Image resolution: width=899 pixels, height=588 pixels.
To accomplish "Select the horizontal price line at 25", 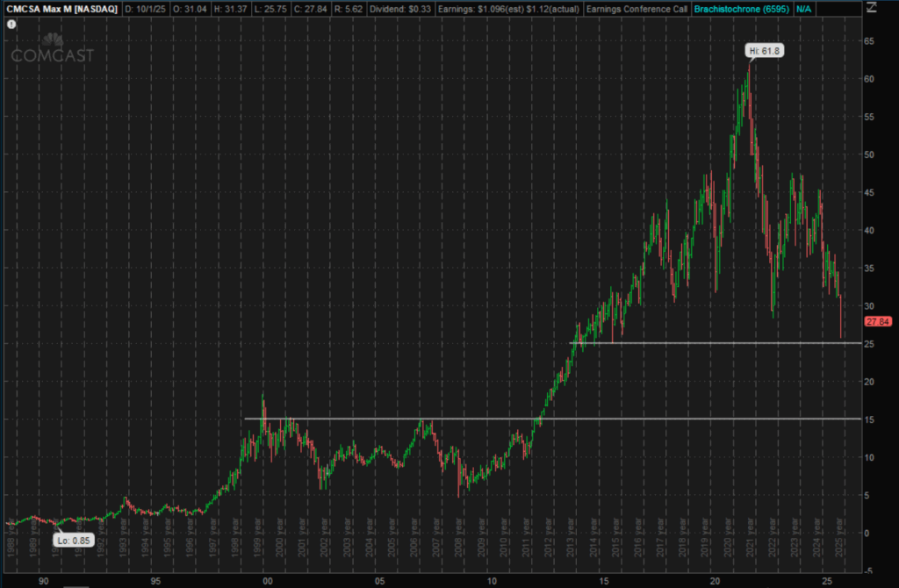I will 702,343.
